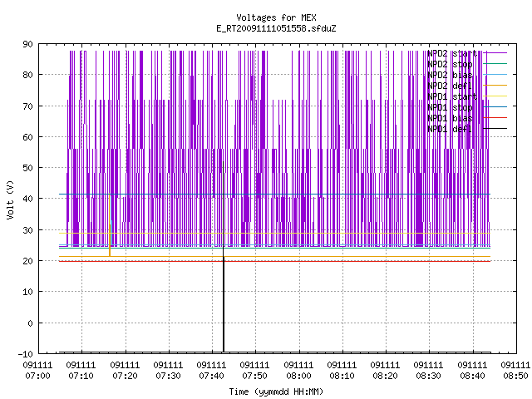Click the x-axis tick label '07:00'

(x=38, y=376)
